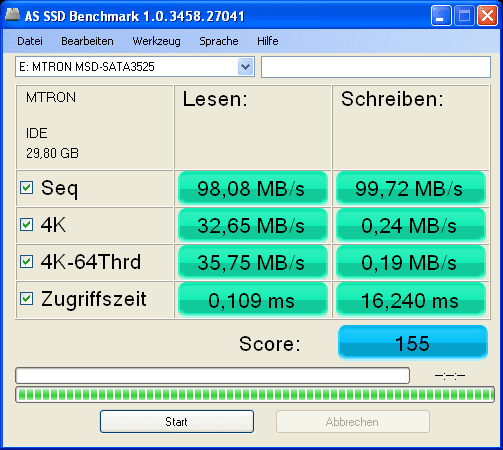Start the benchmark with the Start button

(x=177, y=422)
